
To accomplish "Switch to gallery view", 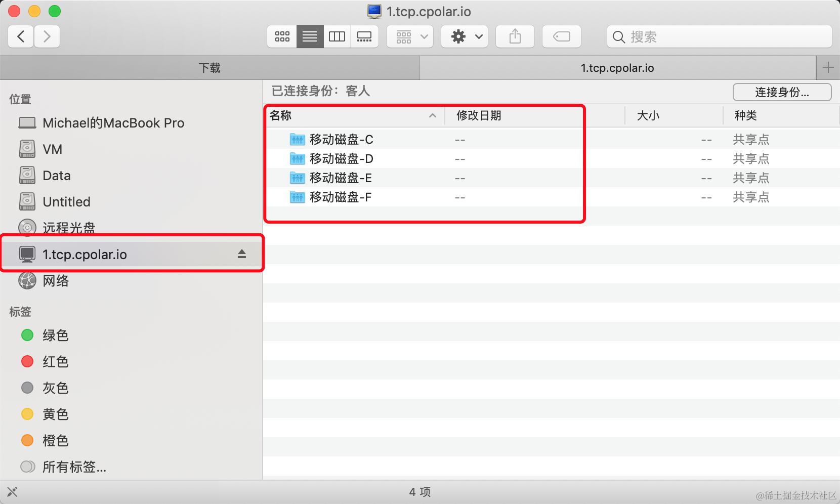I will click(364, 36).
